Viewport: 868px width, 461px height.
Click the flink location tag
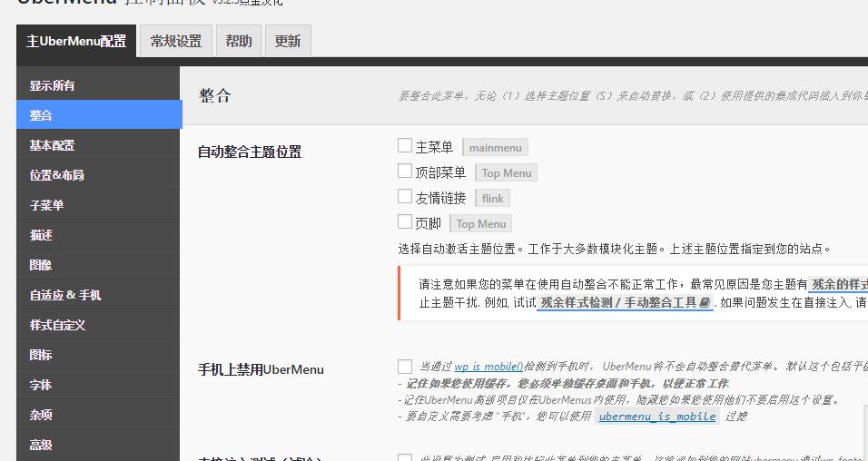coord(493,199)
